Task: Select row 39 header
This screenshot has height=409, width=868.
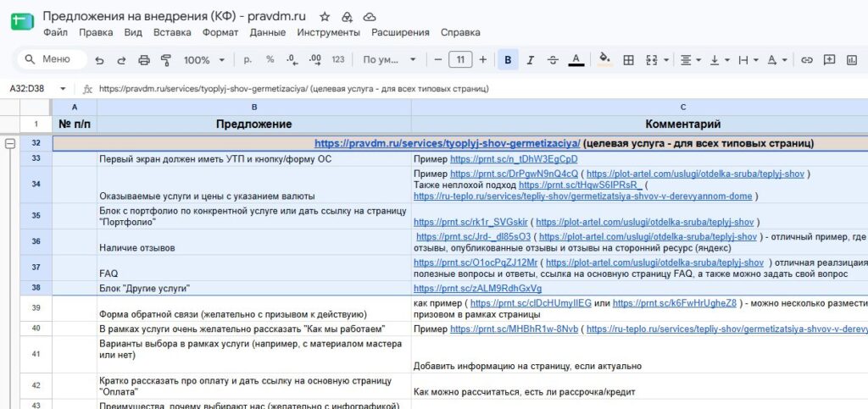Action: (36, 308)
